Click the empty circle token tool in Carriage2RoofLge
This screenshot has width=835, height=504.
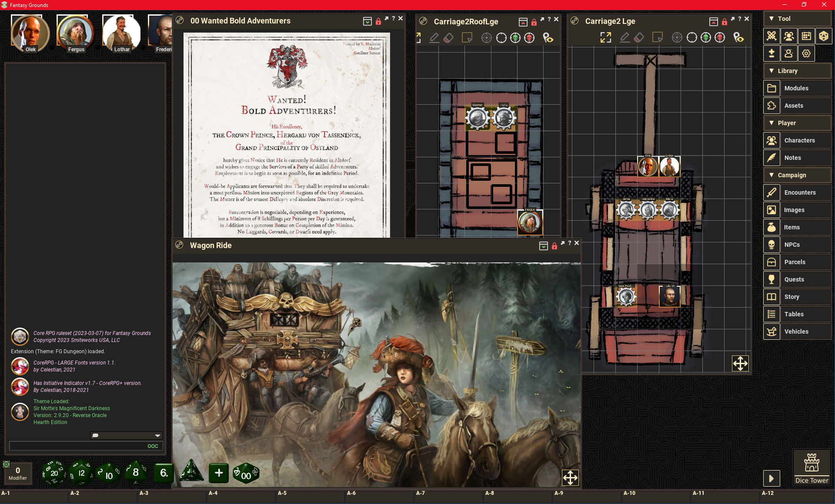click(501, 38)
